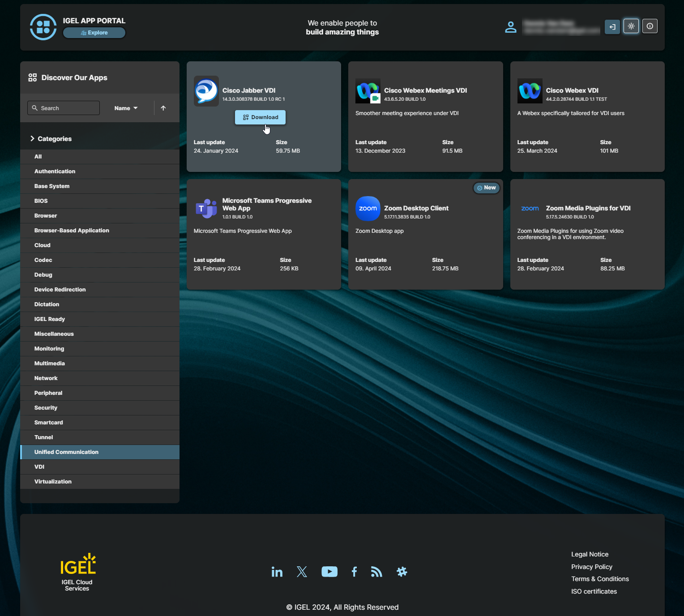Open IGEL LinkedIn page icon

[277, 572]
